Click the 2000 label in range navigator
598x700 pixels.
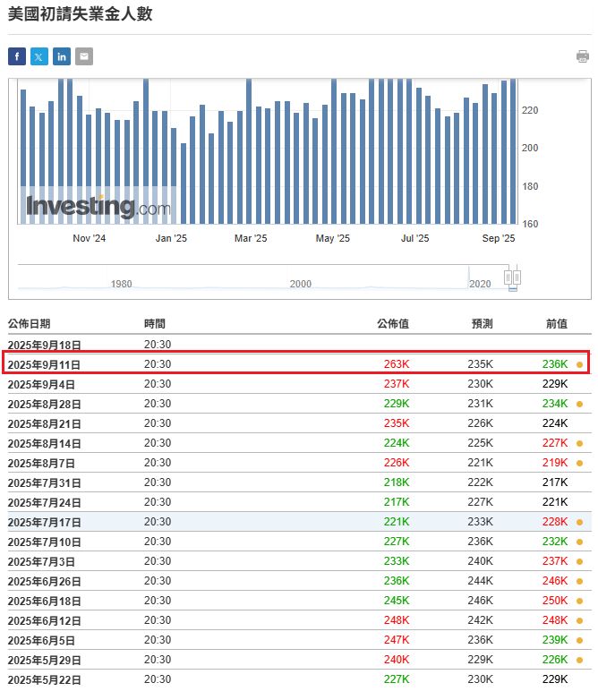coord(301,284)
